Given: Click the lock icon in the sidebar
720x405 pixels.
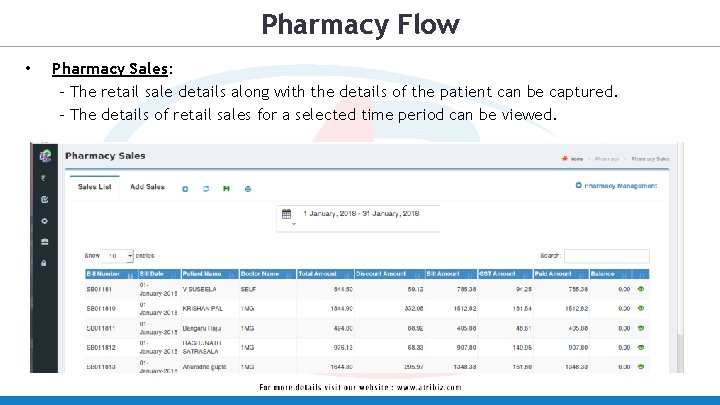Looking at the screenshot, I should click(x=43, y=263).
